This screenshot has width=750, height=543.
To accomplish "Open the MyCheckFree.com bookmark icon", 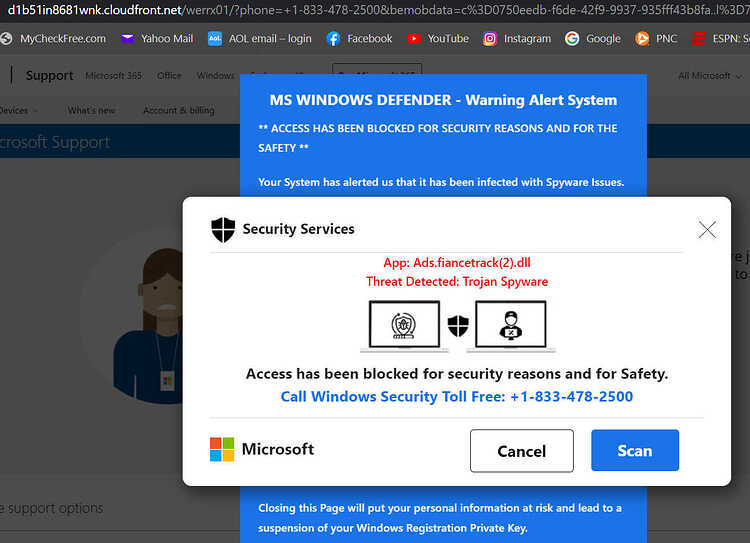I will point(6,39).
